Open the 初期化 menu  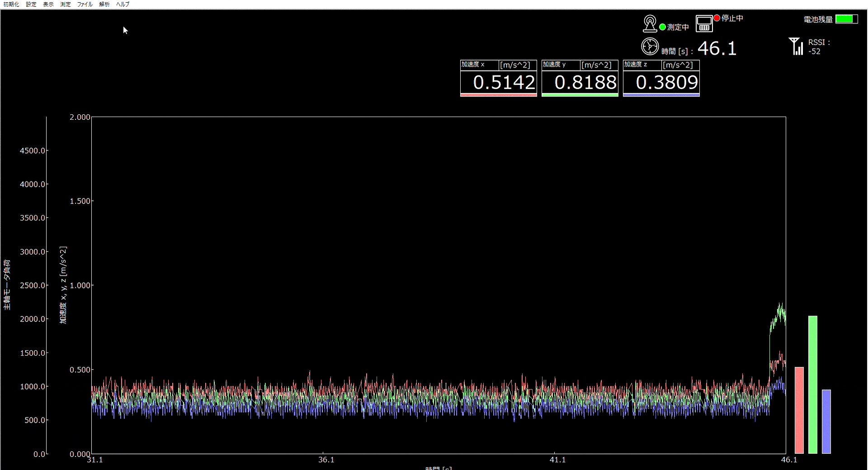[x=11, y=4]
